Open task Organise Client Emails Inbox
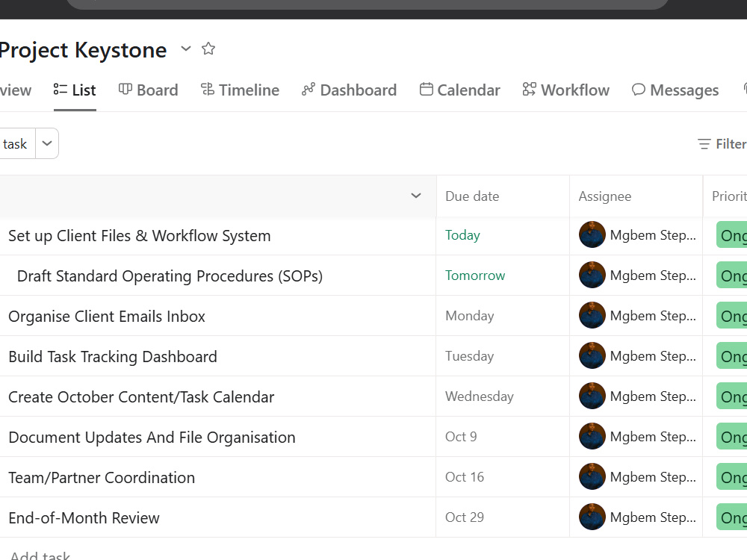Image resolution: width=747 pixels, height=560 pixels. pos(107,316)
